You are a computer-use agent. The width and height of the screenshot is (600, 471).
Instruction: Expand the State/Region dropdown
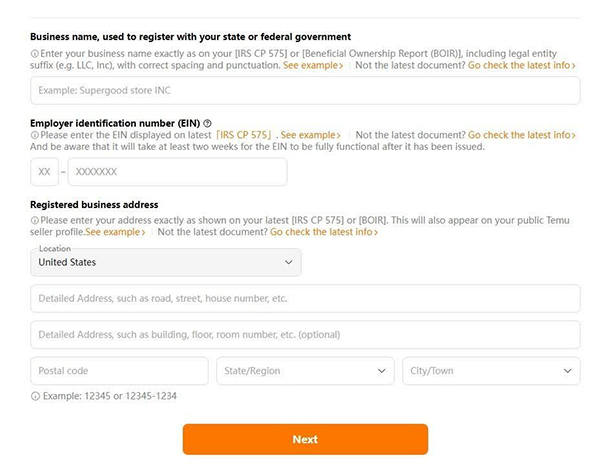(304, 371)
